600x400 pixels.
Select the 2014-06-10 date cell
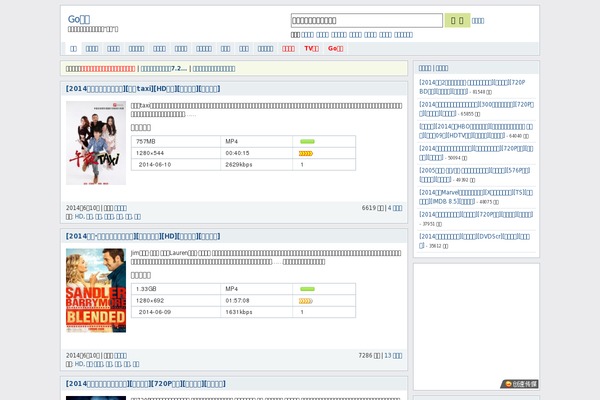coord(176,164)
